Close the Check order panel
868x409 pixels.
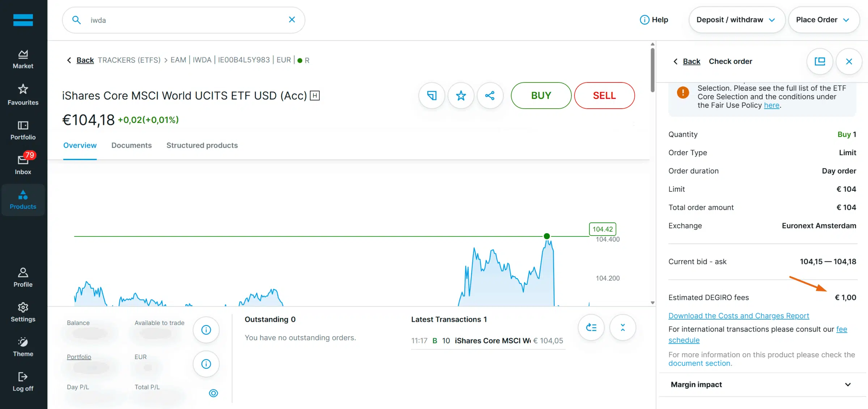(849, 62)
